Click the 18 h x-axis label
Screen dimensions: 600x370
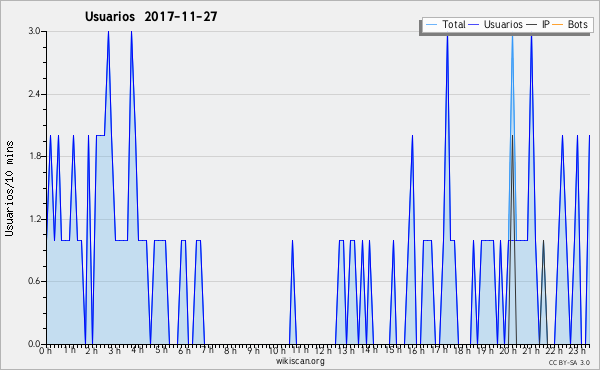point(462,350)
